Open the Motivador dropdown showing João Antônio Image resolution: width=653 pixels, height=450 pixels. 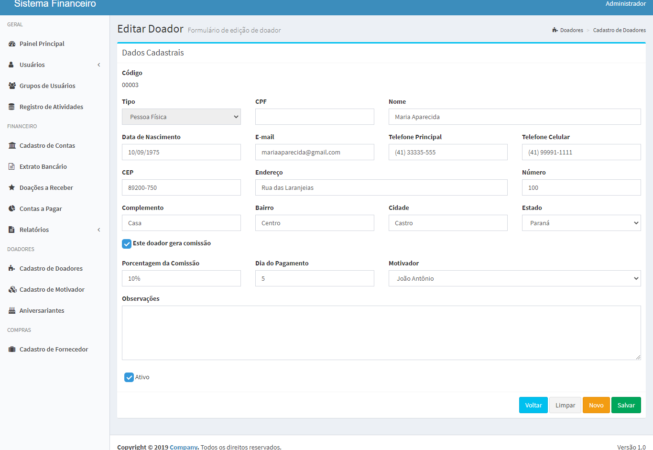pos(514,278)
